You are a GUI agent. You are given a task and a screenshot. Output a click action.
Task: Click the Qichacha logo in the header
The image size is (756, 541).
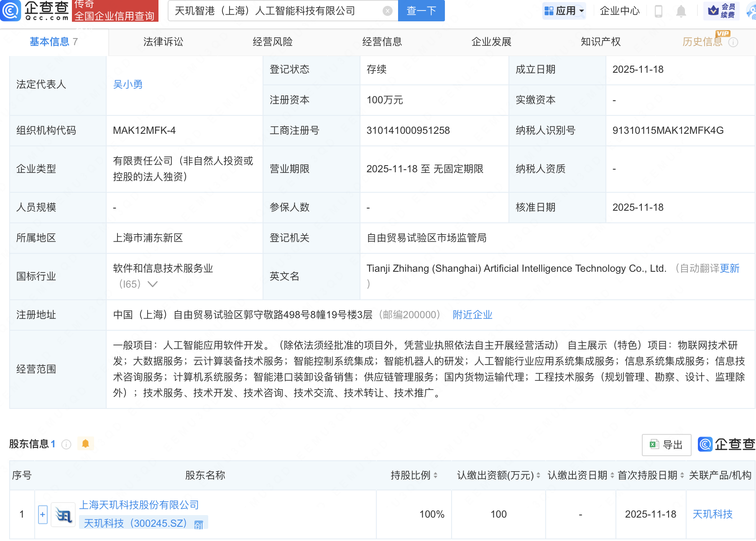[36, 10]
